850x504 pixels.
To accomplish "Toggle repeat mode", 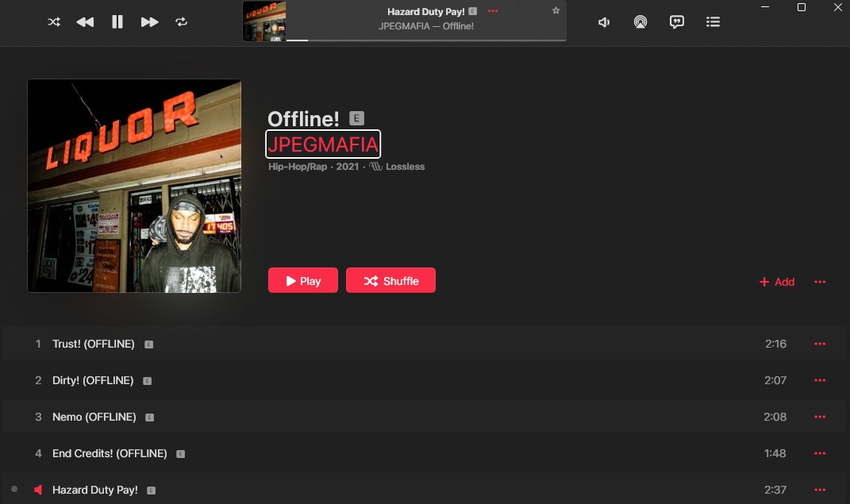I will coord(182,21).
